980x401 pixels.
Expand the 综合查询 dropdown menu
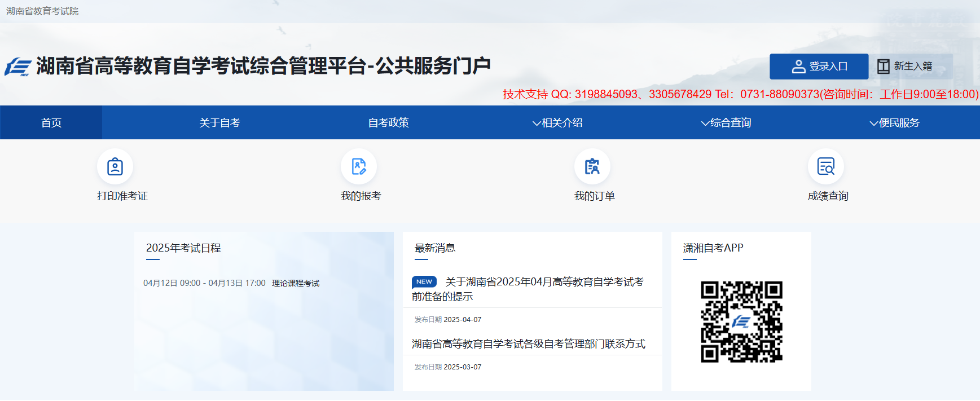[726, 123]
